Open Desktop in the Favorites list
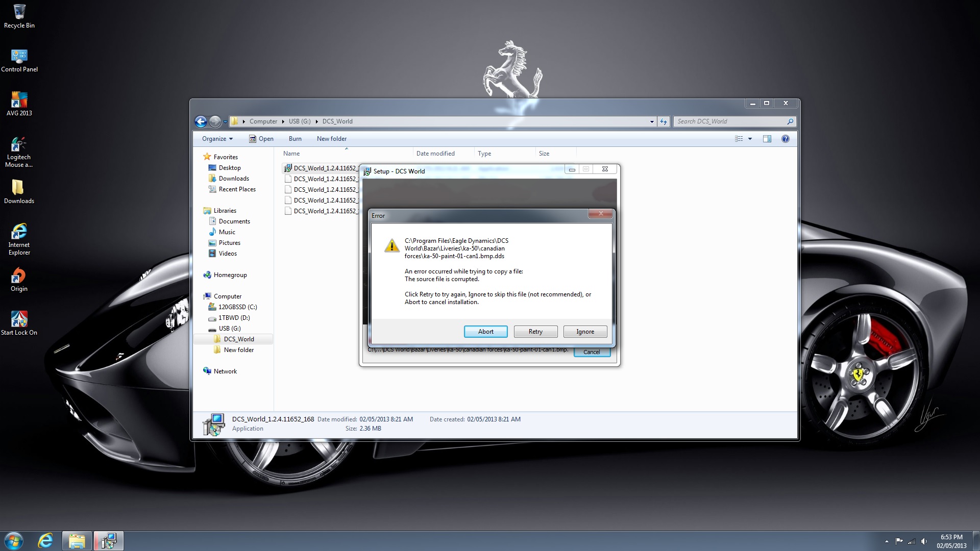Viewport: 980px width, 551px height. point(225,168)
